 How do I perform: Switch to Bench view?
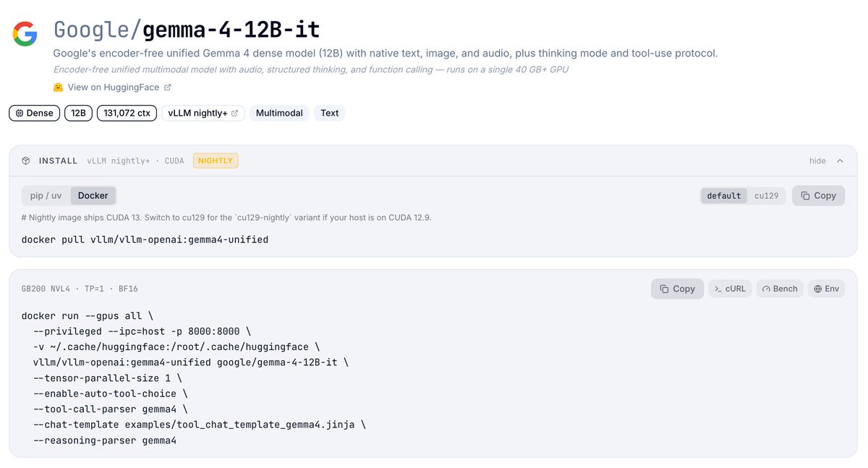780,289
